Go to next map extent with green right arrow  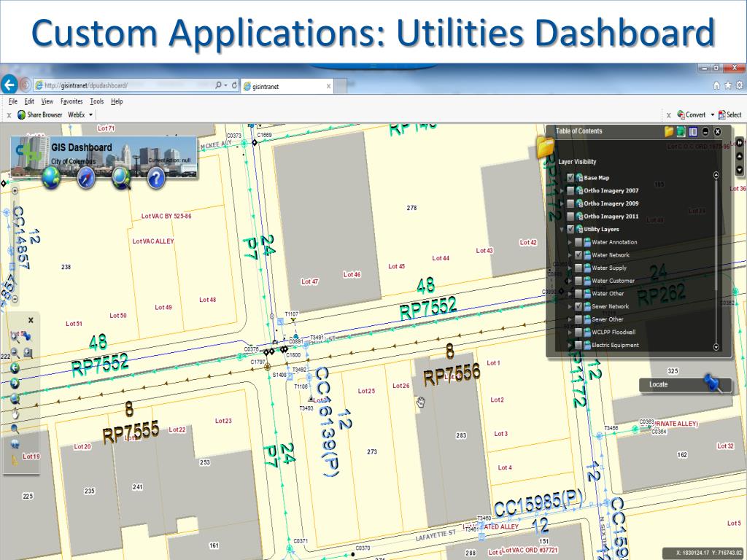15,383
